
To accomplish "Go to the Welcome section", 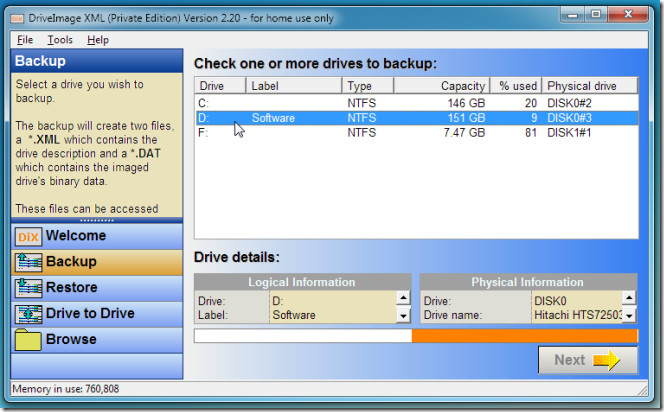I will click(97, 236).
